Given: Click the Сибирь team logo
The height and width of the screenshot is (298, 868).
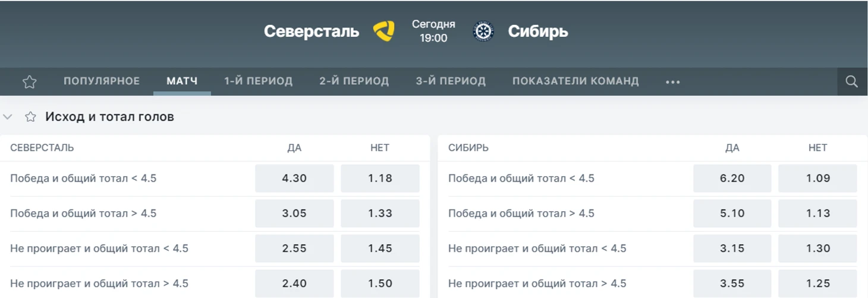Looking at the screenshot, I should tap(483, 31).
